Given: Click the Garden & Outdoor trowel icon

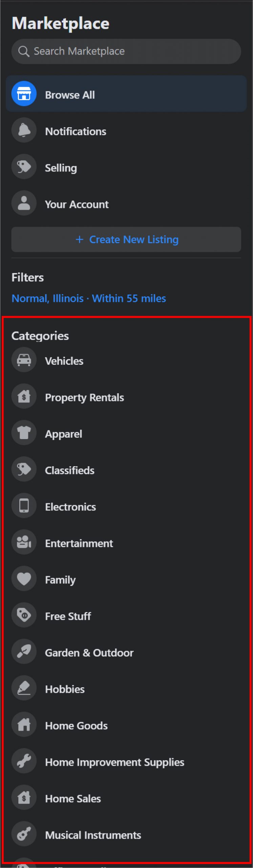Looking at the screenshot, I should pyautogui.click(x=24, y=651).
